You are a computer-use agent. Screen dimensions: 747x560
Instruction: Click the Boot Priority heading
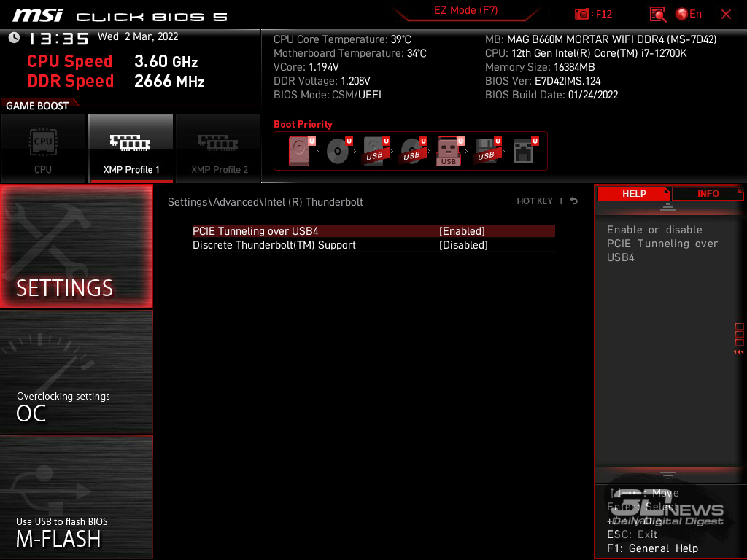pyautogui.click(x=303, y=124)
